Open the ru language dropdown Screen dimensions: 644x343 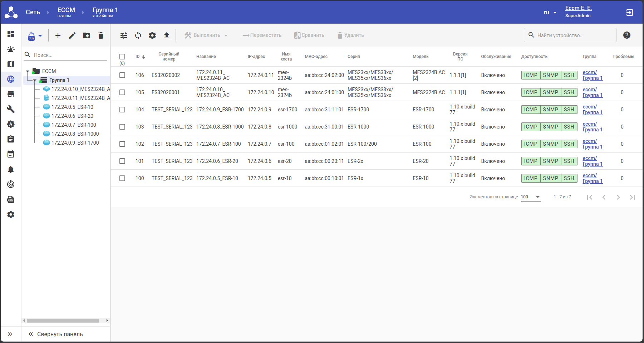tap(550, 13)
